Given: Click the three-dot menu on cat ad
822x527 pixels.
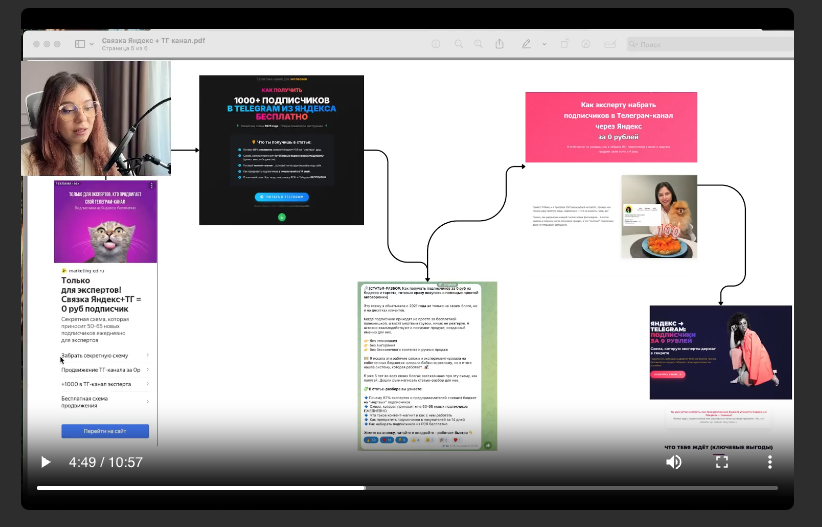Looking at the screenshot, I should point(152,186).
